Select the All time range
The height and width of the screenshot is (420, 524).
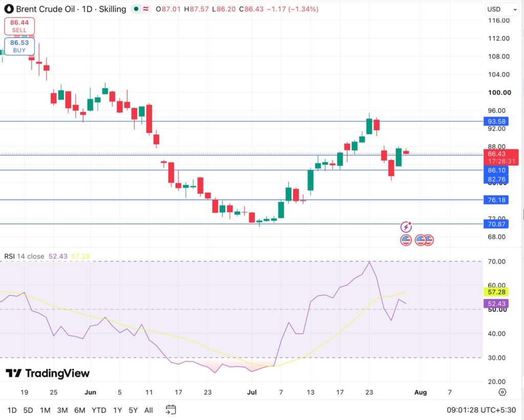(x=149, y=410)
